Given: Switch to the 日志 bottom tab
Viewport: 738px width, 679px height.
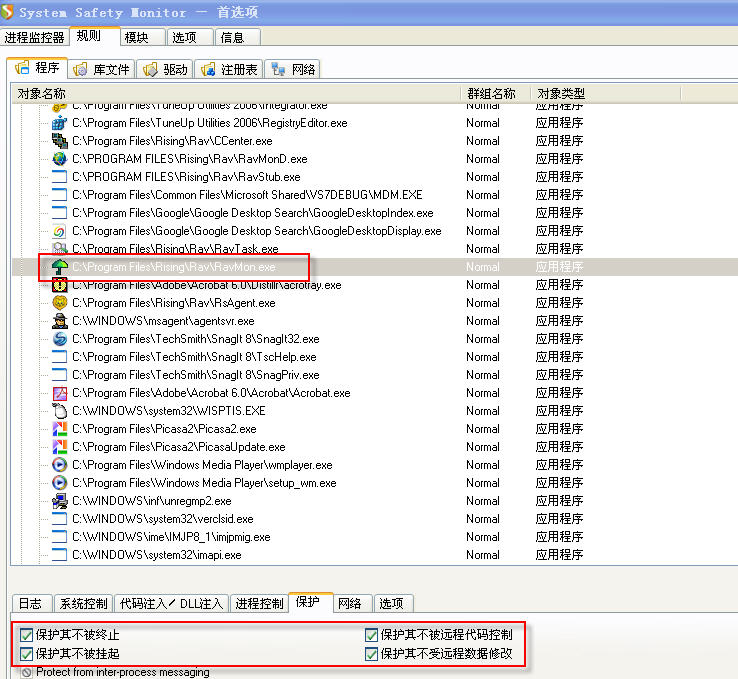Looking at the screenshot, I should pos(31,604).
